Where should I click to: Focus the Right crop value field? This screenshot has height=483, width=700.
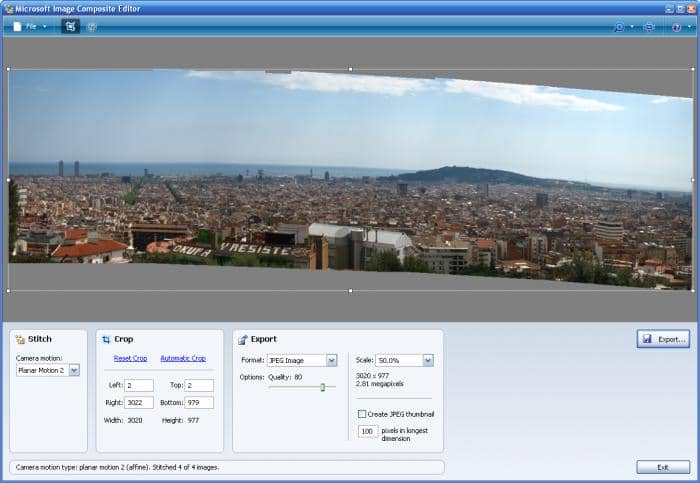139,403
